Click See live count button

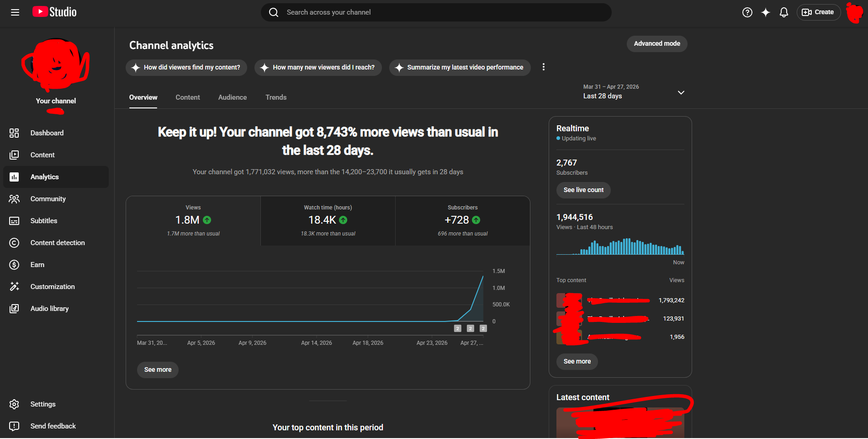[x=583, y=190]
